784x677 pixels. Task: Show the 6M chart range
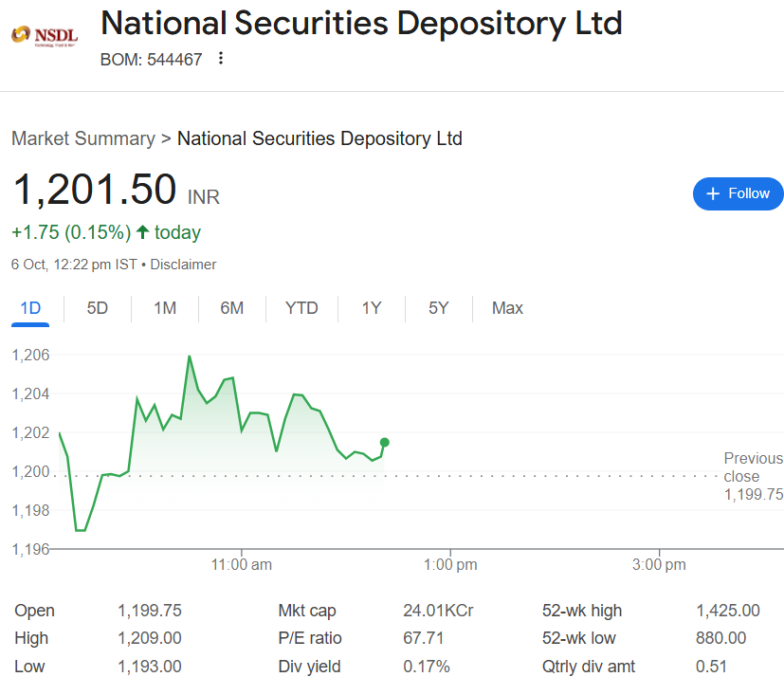(231, 308)
